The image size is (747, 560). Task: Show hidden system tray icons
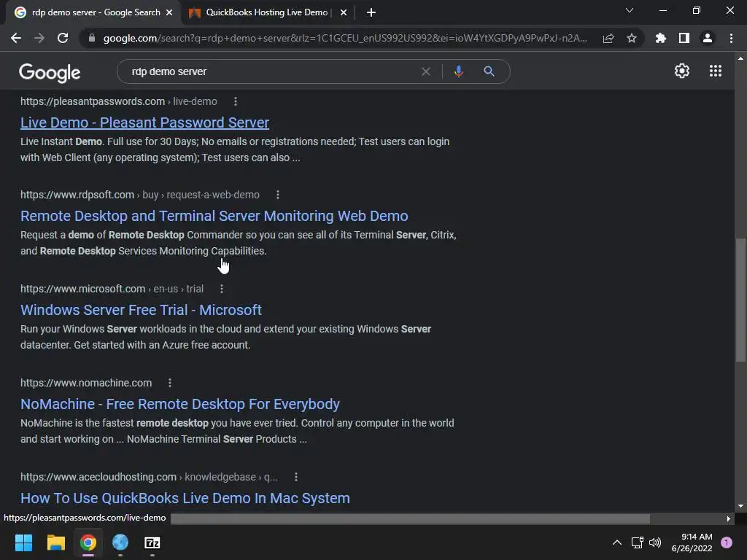[x=617, y=542]
